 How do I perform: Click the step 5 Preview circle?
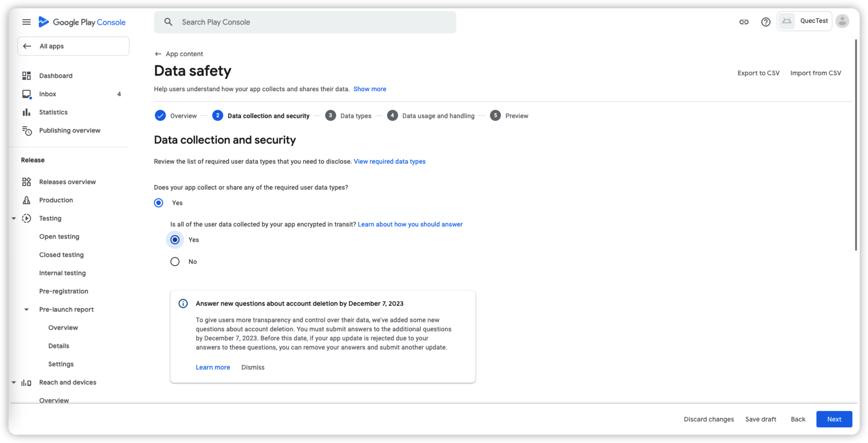click(x=495, y=116)
